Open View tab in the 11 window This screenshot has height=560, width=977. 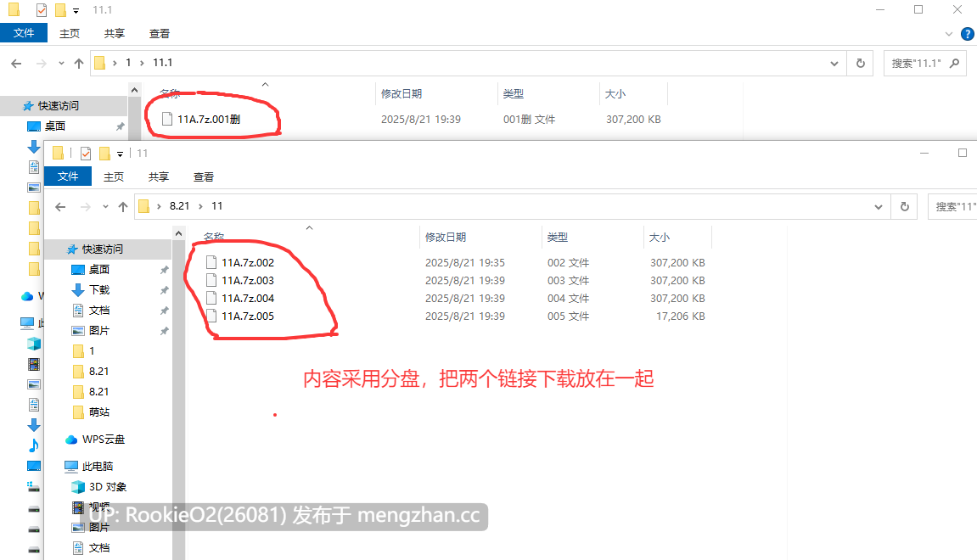coord(203,176)
